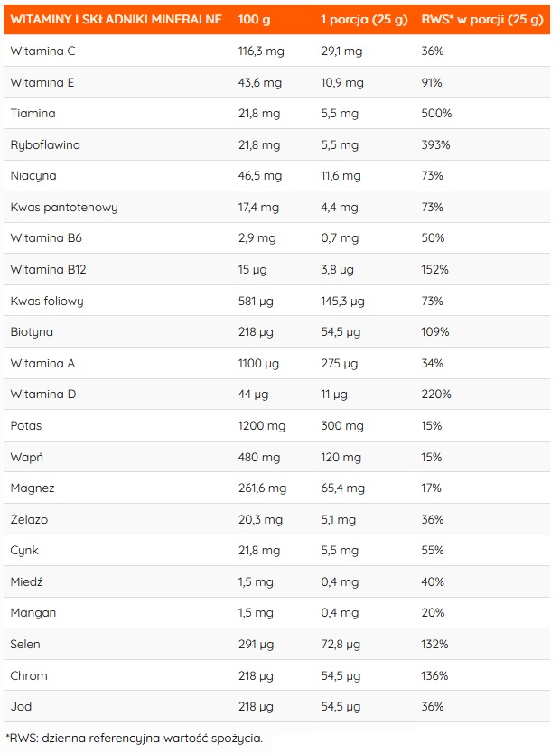This screenshot has height=753, width=560.
Task: Select the 'Kwas foliowy' row label
Action: click(x=47, y=301)
